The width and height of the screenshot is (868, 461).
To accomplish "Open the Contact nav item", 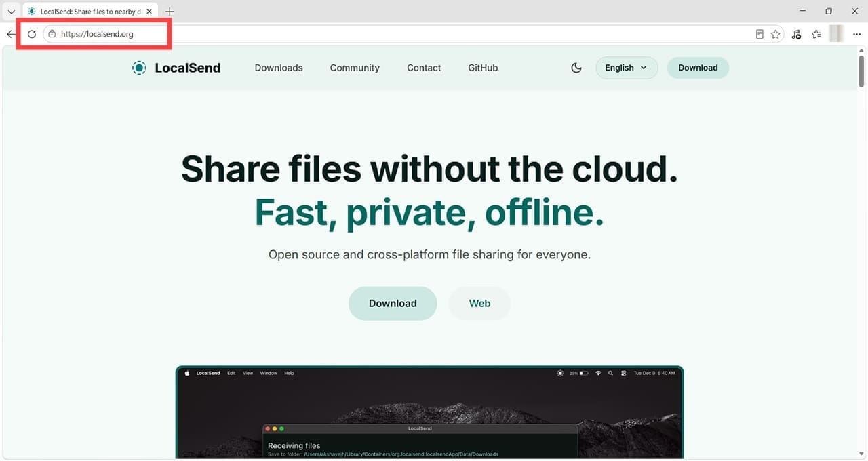I will (424, 68).
